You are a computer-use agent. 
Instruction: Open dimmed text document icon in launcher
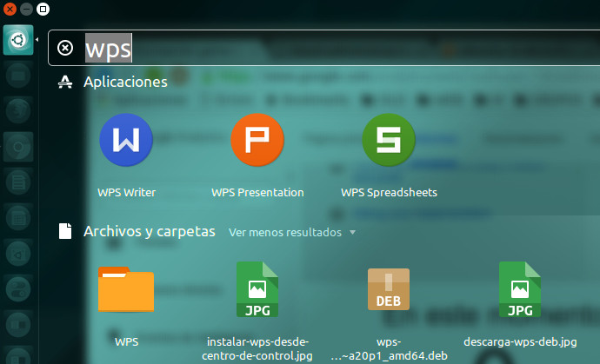pos(18,182)
